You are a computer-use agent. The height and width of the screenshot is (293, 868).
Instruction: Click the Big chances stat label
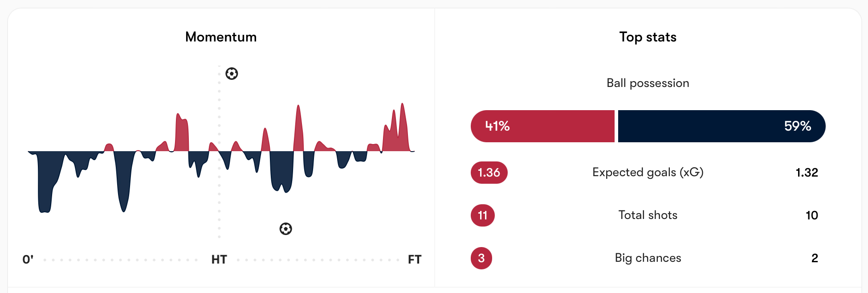point(648,258)
